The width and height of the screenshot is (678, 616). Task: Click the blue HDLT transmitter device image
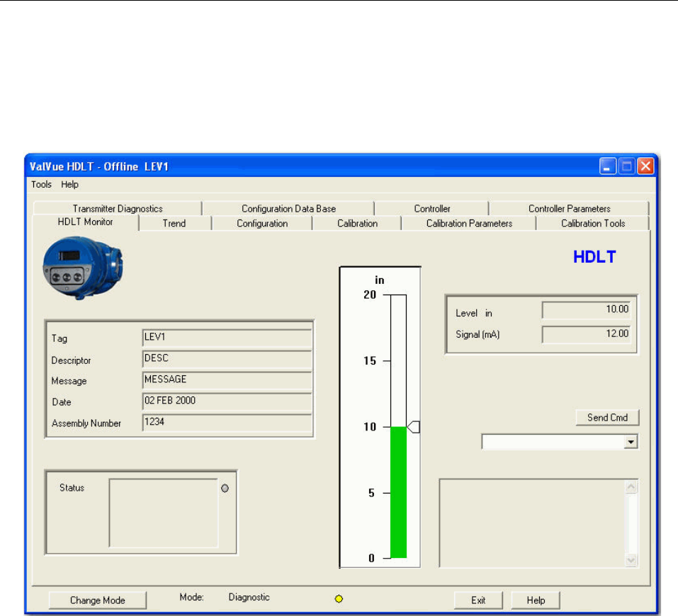tap(83, 268)
